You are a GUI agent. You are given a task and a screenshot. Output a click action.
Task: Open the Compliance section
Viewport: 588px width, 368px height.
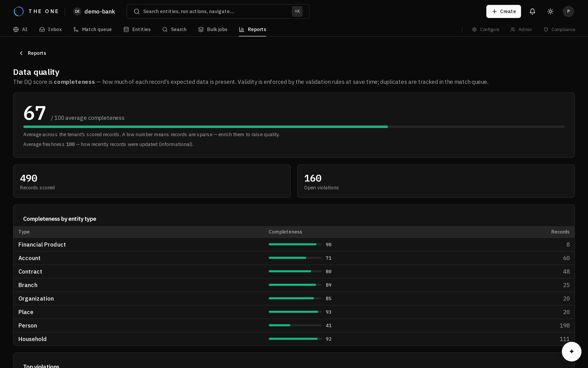pos(559,29)
